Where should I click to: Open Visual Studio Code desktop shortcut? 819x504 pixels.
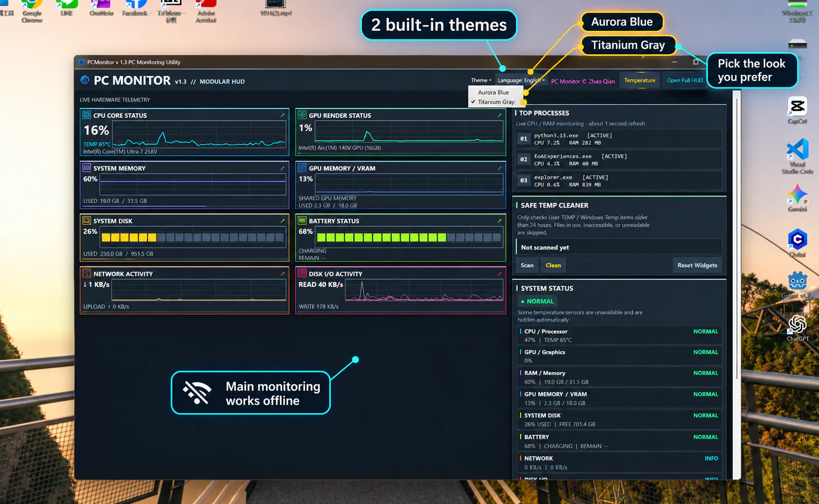pos(797,156)
